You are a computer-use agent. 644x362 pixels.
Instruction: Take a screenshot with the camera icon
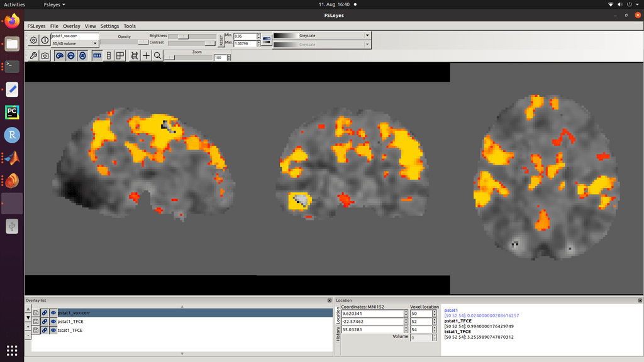pyautogui.click(x=44, y=55)
